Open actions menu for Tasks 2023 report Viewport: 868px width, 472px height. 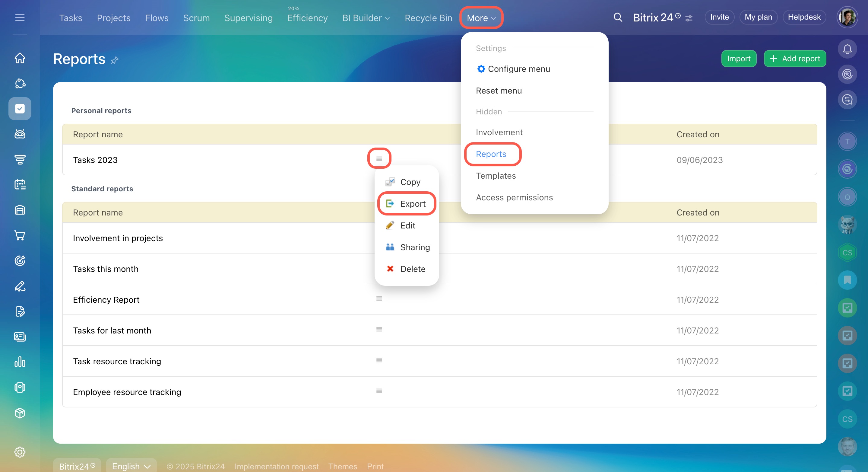379,158
